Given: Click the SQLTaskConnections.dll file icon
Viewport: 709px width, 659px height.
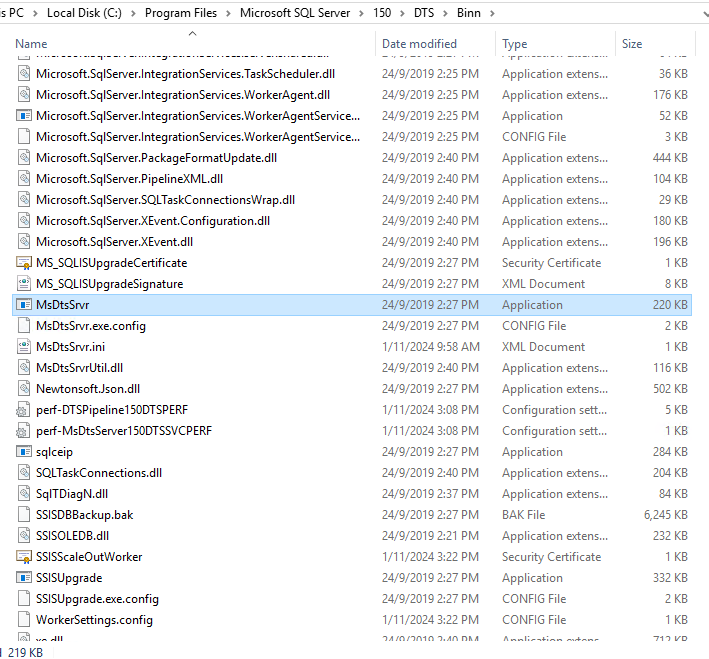Looking at the screenshot, I should tap(24, 473).
